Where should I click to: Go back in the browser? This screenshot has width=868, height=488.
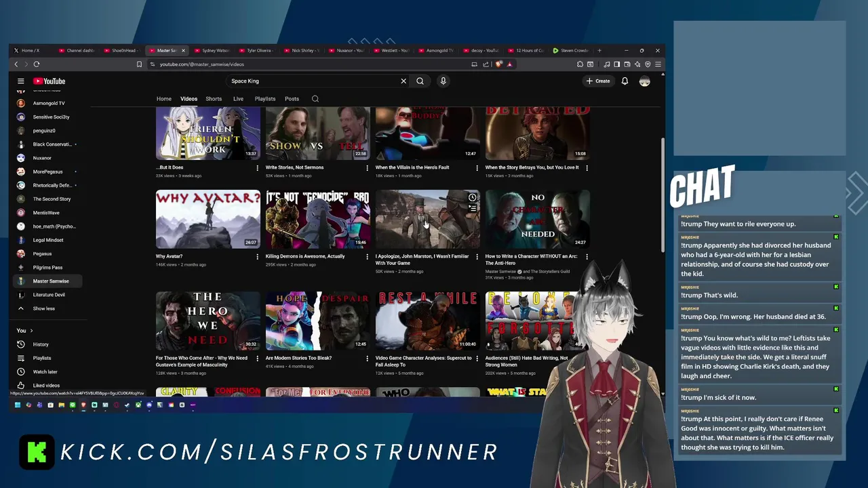tap(16, 64)
